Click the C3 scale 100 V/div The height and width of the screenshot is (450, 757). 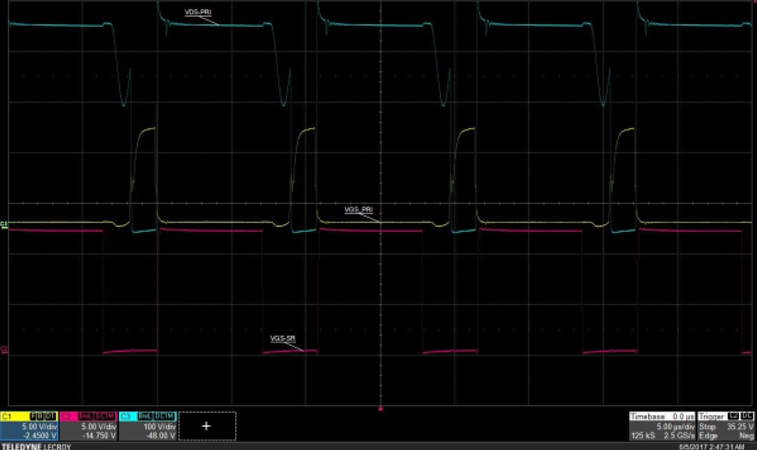pyautogui.click(x=159, y=427)
